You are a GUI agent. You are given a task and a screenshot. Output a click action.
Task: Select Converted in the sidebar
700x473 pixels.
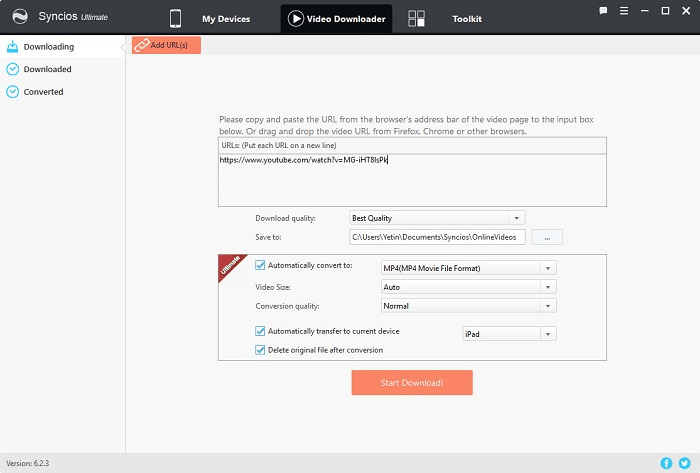(x=43, y=92)
